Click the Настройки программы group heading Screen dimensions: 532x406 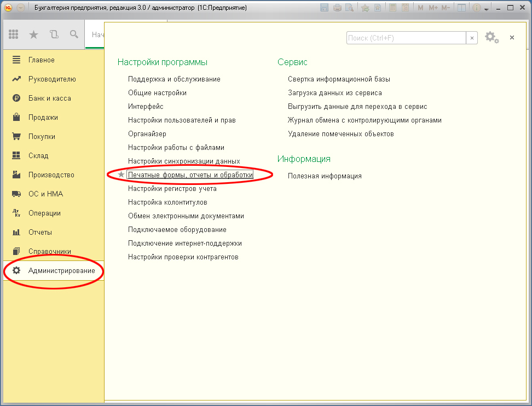pyautogui.click(x=162, y=62)
